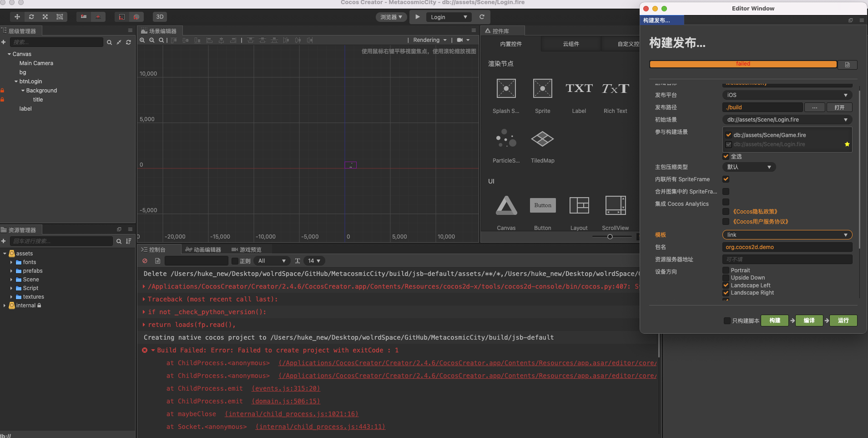Refresh the preview with reload icon
The width and height of the screenshot is (868, 438).
[x=482, y=17]
